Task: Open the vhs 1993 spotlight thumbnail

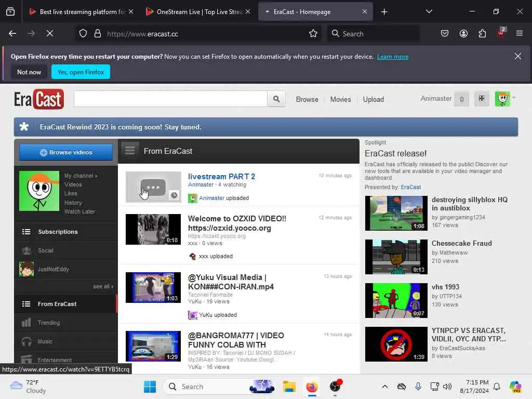Action: click(396, 301)
